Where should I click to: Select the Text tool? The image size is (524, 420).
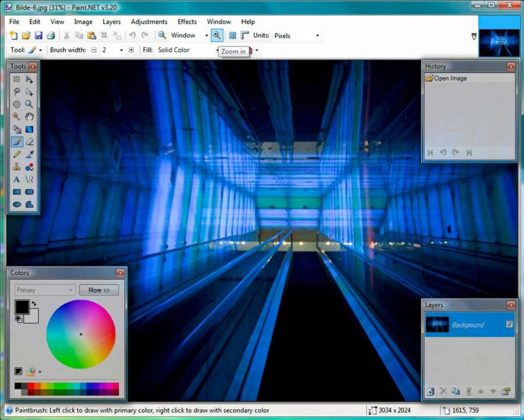(17, 180)
